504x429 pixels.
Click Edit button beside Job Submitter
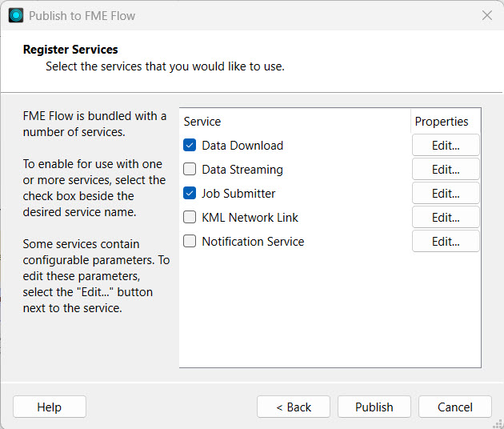click(x=446, y=194)
